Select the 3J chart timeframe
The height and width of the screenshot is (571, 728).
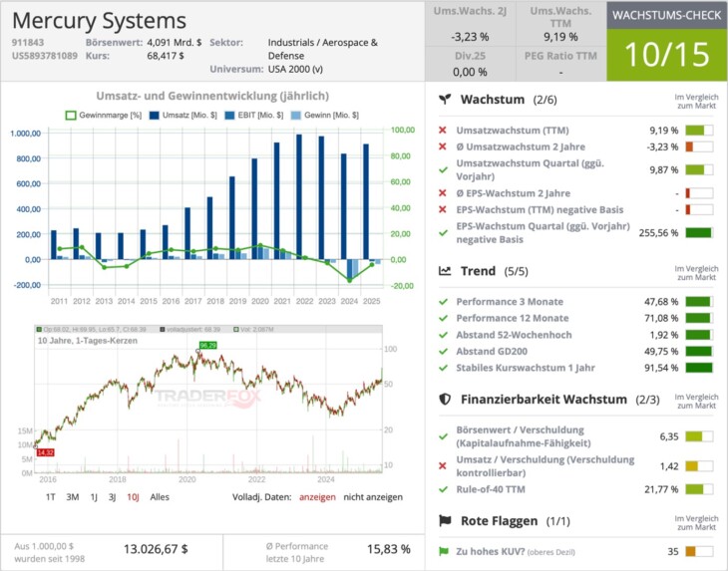(112, 497)
